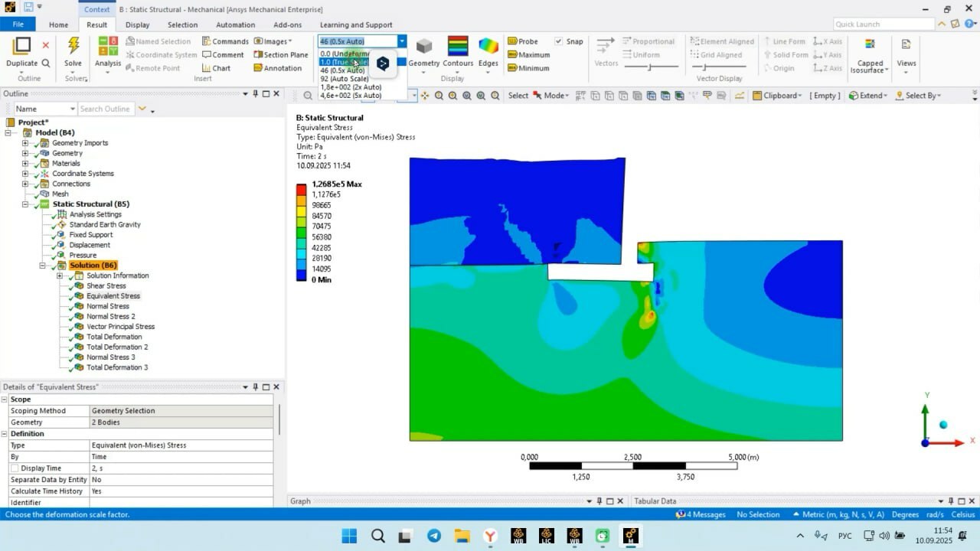Click the red Max color legend swatch
The width and height of the screenshot is (980, 551).
(302, 189)
